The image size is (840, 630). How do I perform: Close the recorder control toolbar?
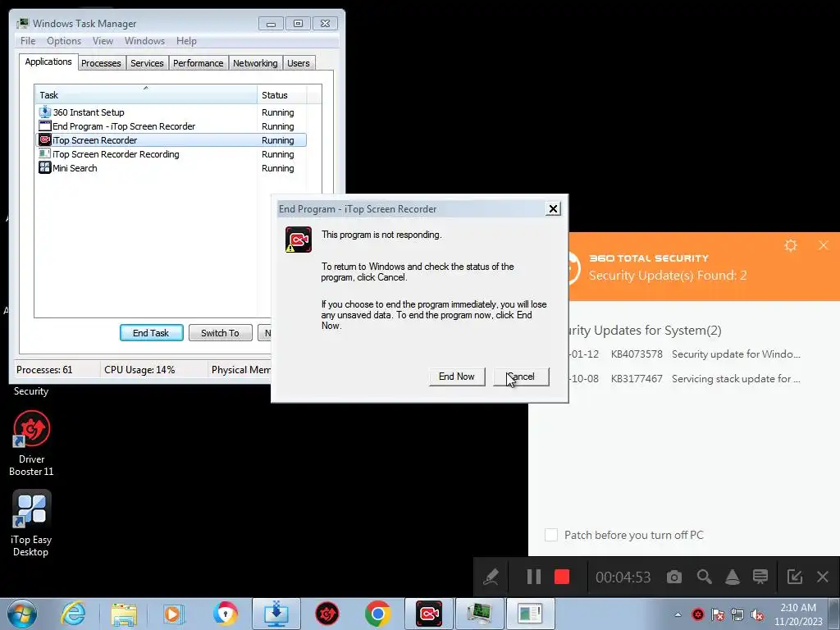(823, 577)
